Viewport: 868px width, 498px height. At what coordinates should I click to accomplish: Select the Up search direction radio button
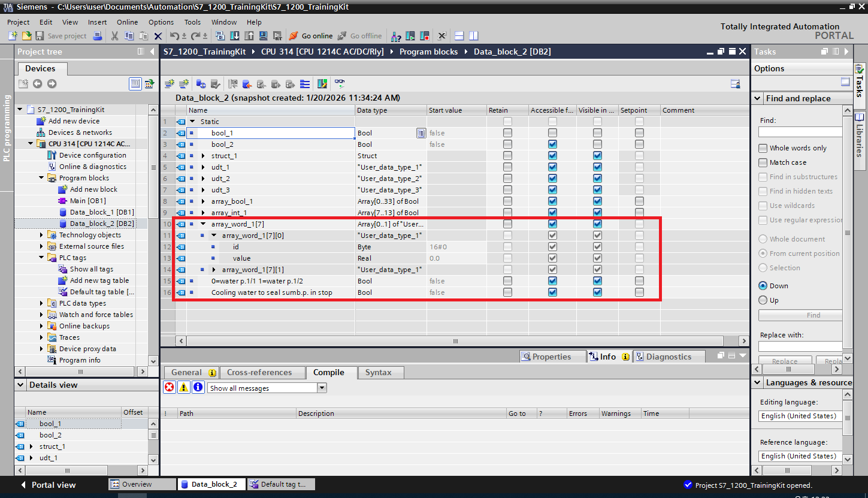click(x=763, y=300)
